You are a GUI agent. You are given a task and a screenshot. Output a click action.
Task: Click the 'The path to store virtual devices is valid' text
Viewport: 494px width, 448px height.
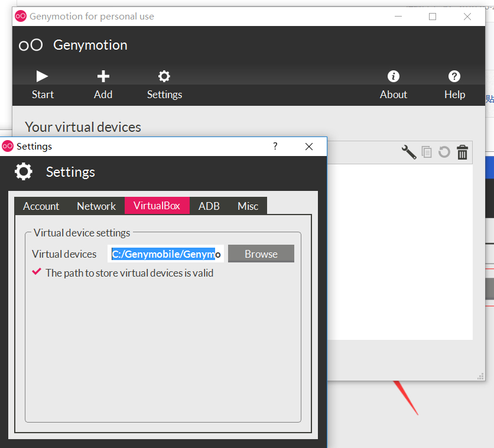[x=129, y=273]
